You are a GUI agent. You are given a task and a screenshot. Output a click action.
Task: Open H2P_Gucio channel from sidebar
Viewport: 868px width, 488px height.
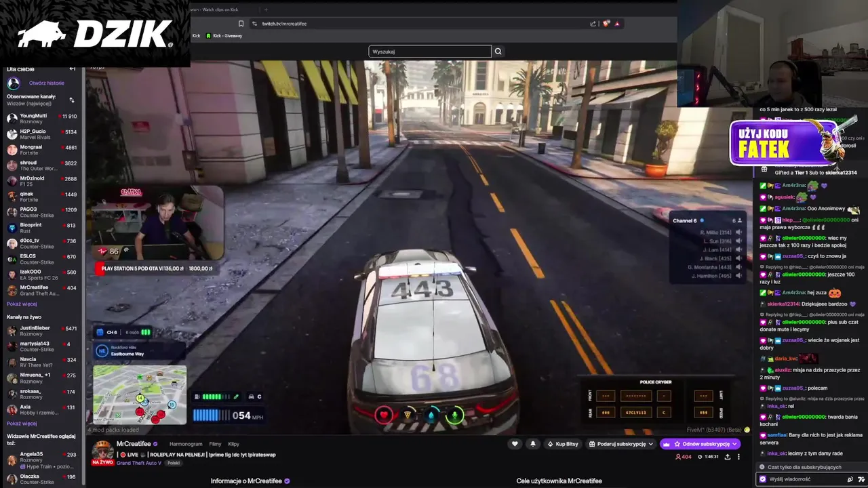(x=42, y=134)
